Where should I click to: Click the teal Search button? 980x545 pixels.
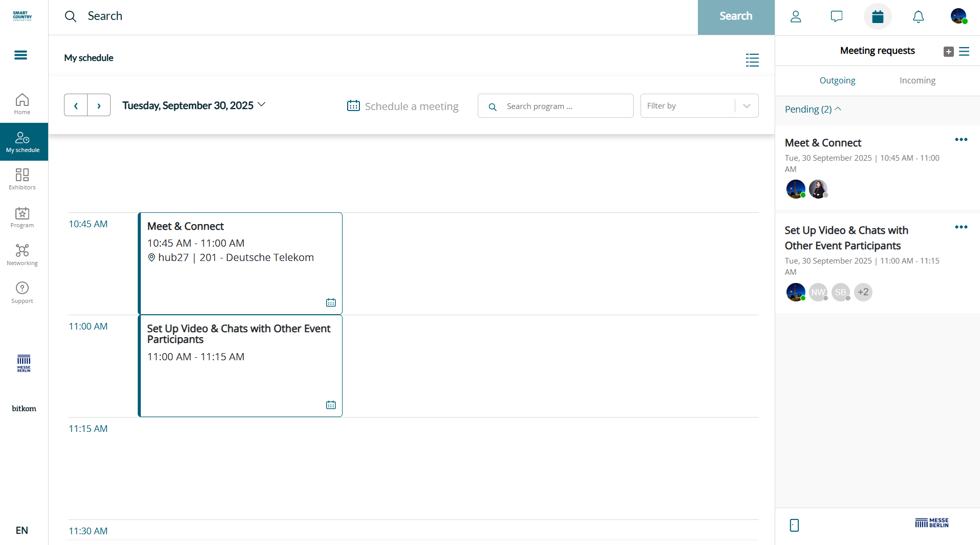click(x=736, y=17)
